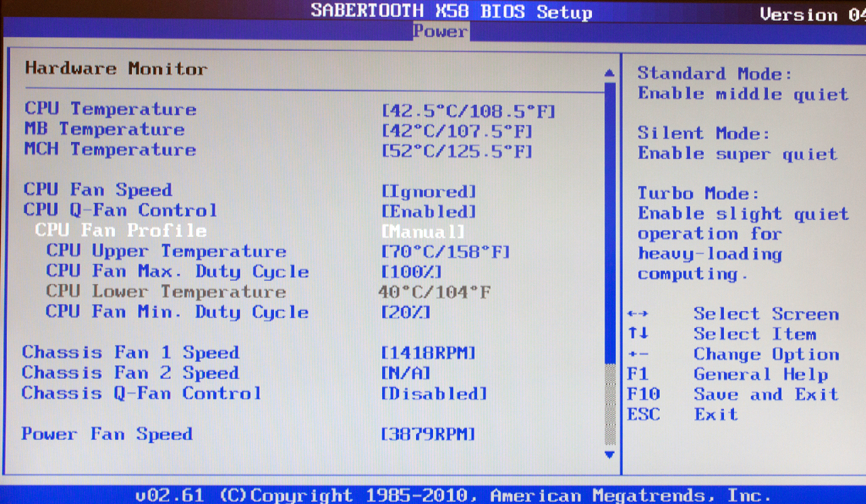This screenshot has width=866, height=504.
Task: Click the F10 Save and Exit hint
Action: [x=733, y=394]
